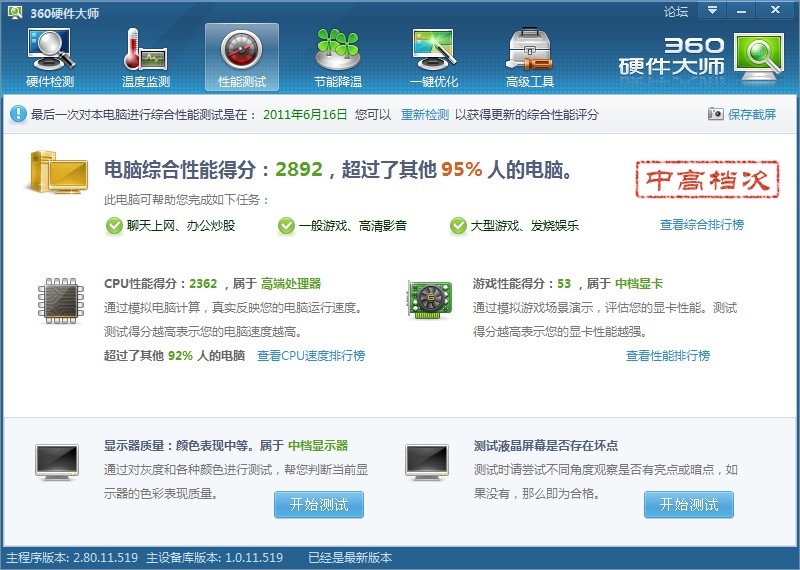This screenshot has width=800, height=570.
Task: Click the game score value 53
Action: coord(564,284)
